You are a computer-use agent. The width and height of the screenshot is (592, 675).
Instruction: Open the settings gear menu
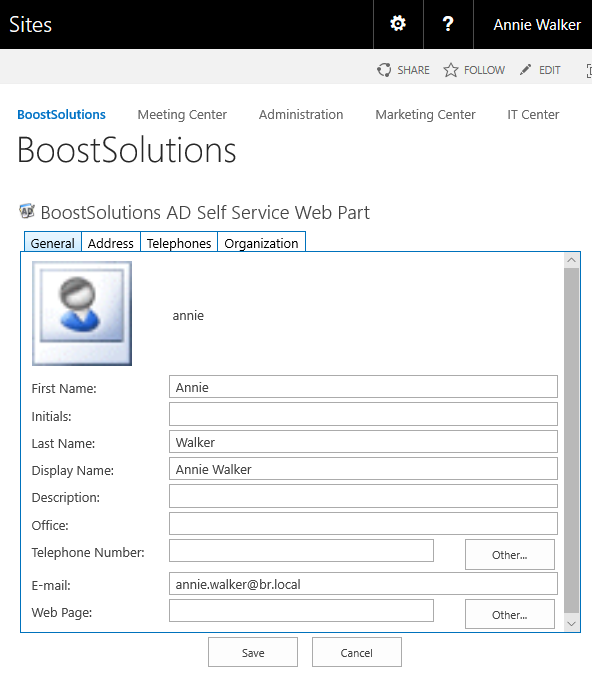[x=398, y=24]
